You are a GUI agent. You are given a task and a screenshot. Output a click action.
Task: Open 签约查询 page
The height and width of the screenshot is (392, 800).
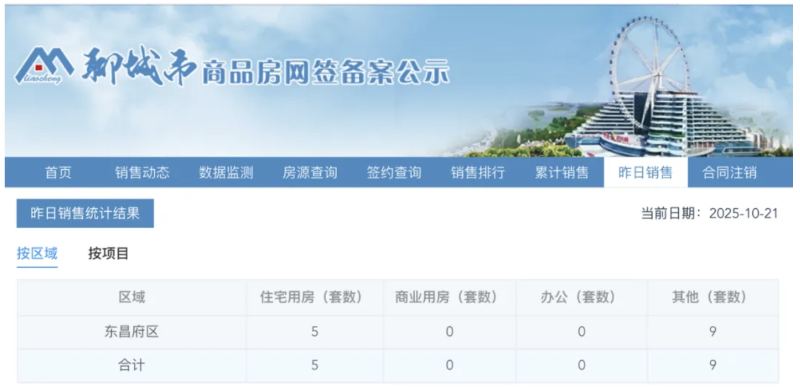pyautogui.click(x=394, y=173)
